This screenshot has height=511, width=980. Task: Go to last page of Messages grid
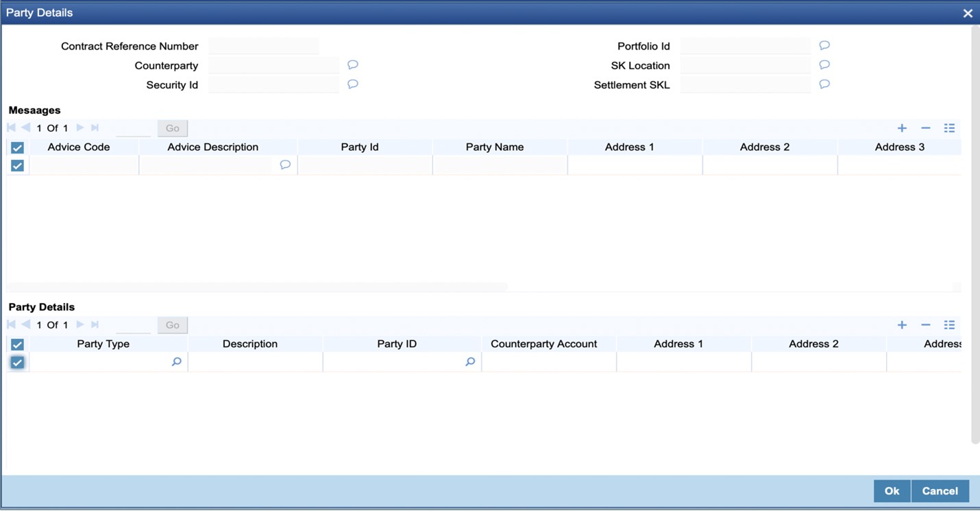pos(95,128)
